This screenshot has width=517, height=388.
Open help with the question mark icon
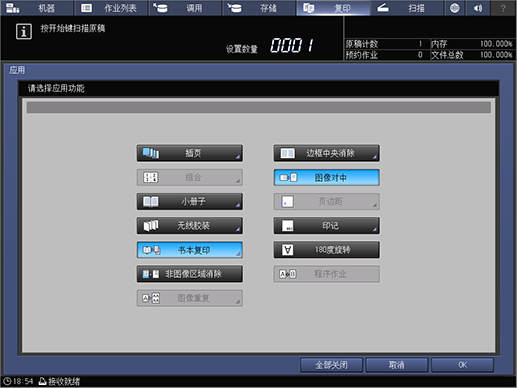(503, 8)
